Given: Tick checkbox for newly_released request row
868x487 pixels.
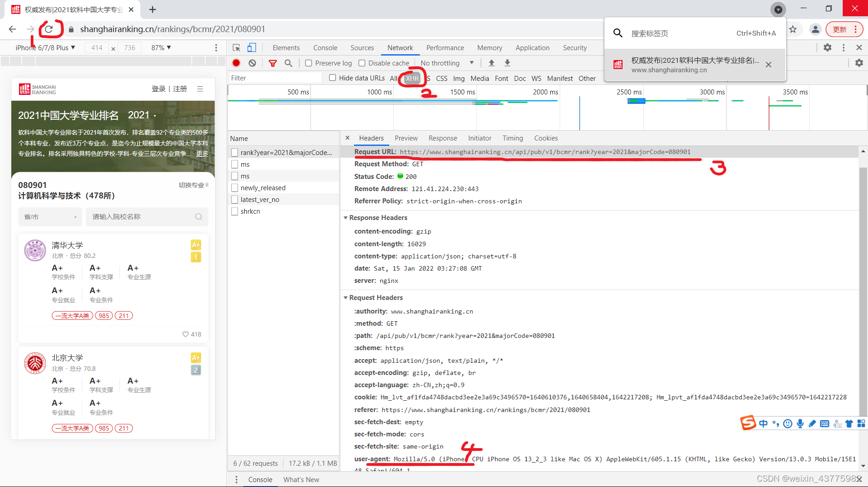Looking at the screenshot, I should pos(235,188).
